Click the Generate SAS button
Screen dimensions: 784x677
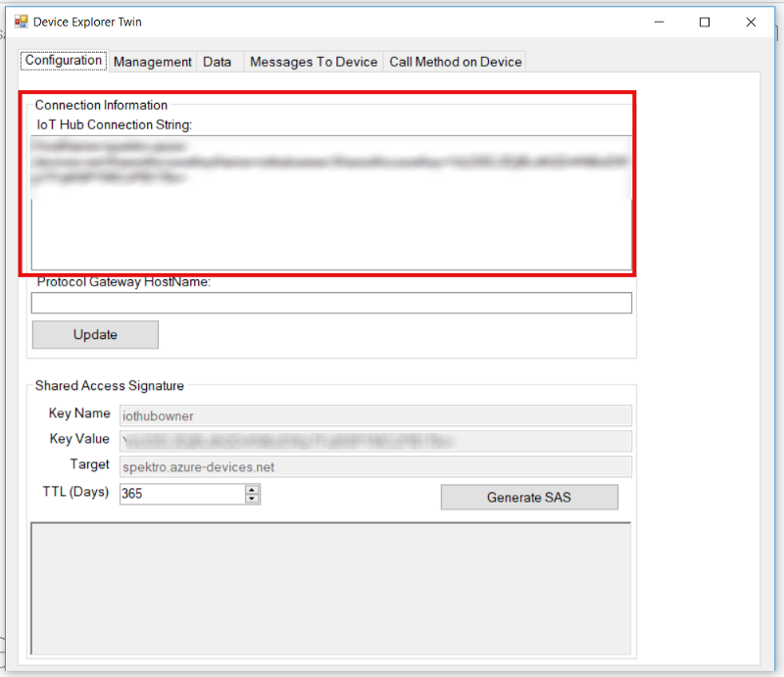[x=529, y=497]
